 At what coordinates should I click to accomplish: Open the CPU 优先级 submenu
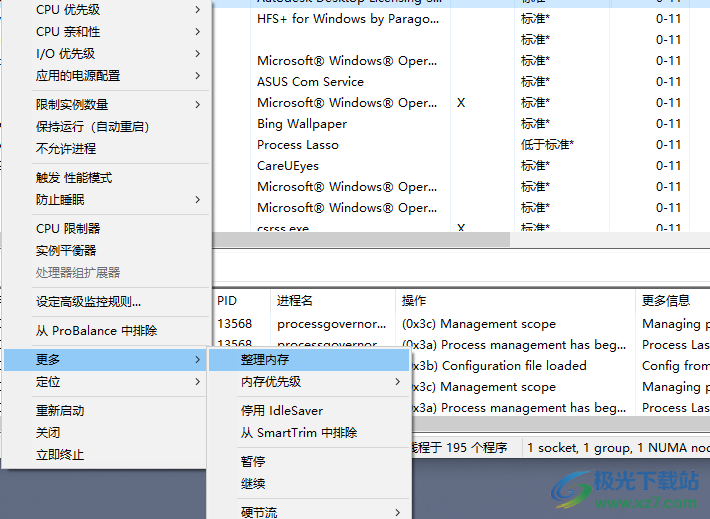(x=107, y=10)
